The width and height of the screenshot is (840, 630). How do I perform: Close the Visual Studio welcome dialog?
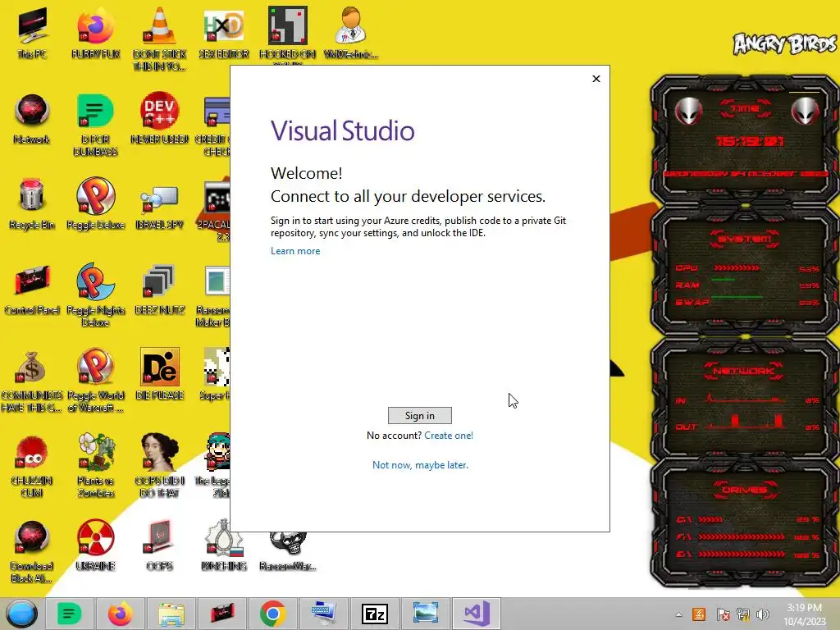tap(596, 79)
